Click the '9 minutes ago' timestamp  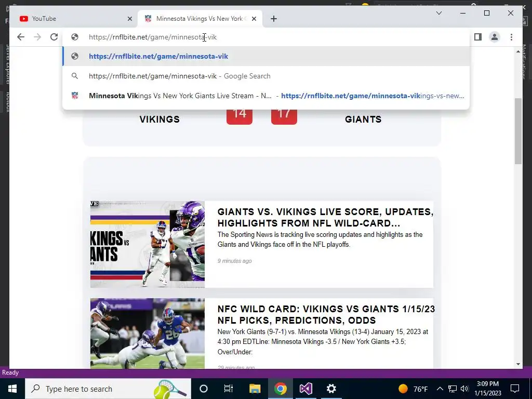point(234,261)
